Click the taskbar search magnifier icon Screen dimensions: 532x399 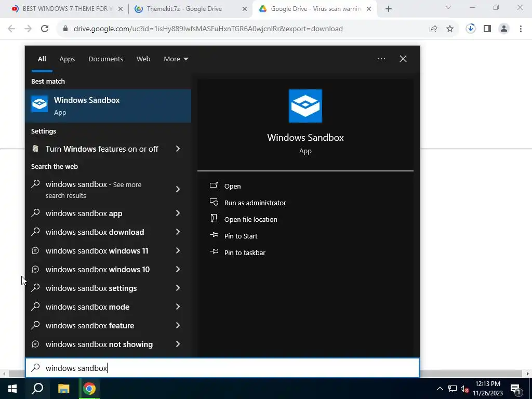pyautogui.click(x=37, y=389)
